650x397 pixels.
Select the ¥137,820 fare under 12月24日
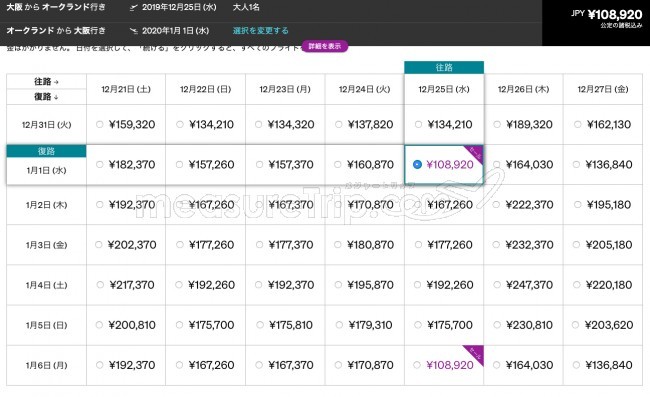click(339, 124)
